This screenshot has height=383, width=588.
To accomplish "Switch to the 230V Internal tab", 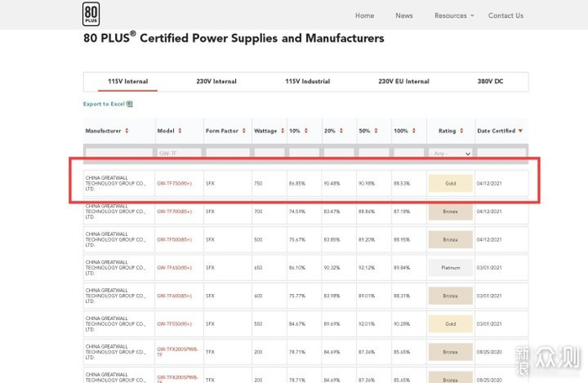I will pos(217,81).
